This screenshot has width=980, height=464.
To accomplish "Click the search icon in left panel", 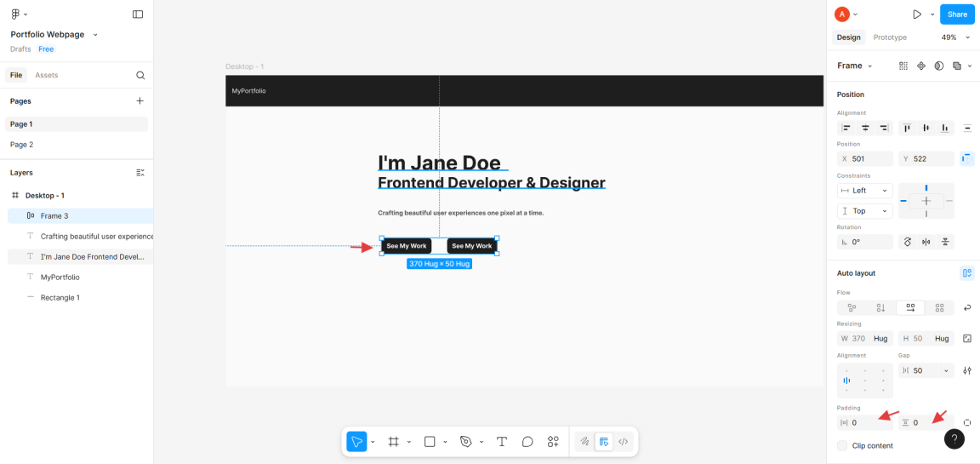I will click(140, 75).
